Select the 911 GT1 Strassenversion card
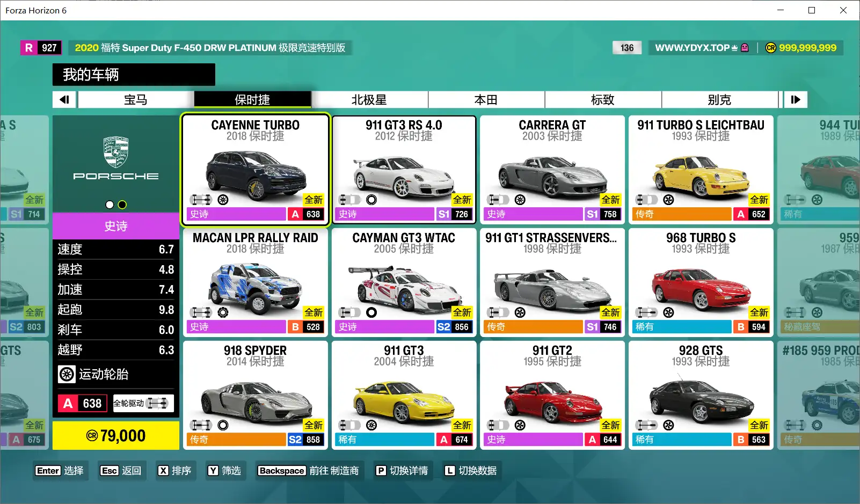This screenshot has width=860, height=504. click(552, 282)
